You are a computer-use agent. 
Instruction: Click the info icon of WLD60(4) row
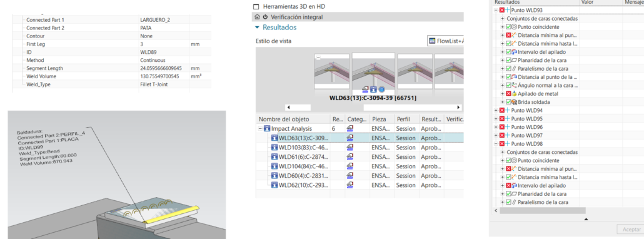tap(275, 176)
